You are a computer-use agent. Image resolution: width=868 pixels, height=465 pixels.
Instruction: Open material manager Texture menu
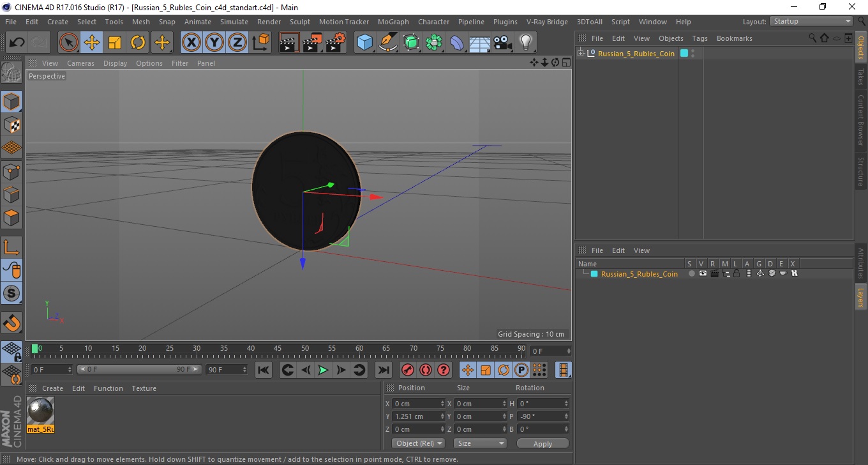(x=144, y=388)
